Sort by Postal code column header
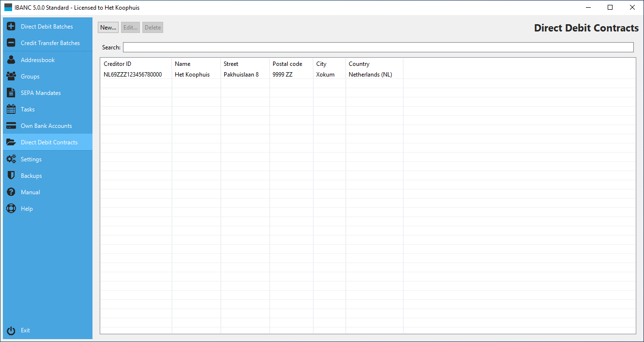 [x=291, y=64]
